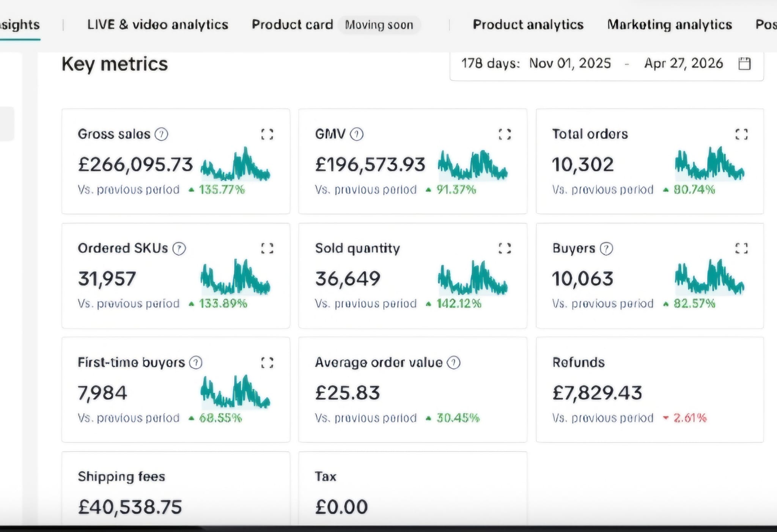Open First-time buyers help icon
This screenshot has width=777, height=532.
196,363
